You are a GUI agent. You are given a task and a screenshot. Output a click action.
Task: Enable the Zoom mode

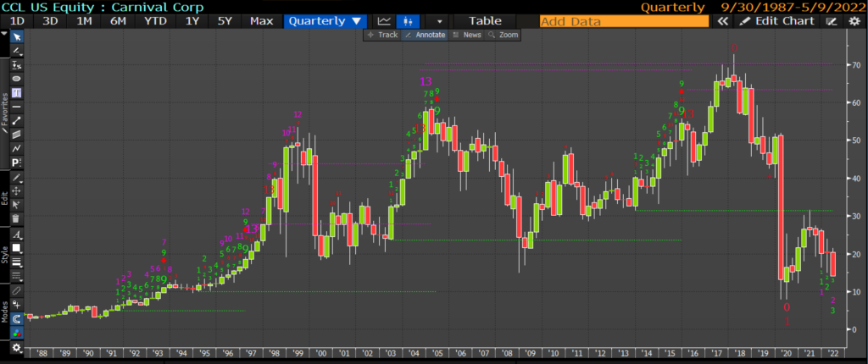503,35
